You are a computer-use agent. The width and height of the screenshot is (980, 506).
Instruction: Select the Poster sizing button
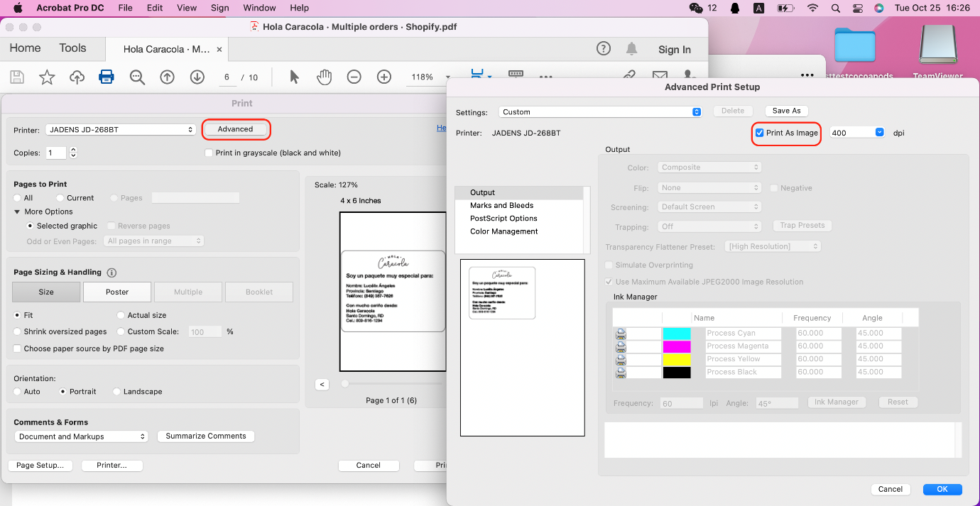117,292
